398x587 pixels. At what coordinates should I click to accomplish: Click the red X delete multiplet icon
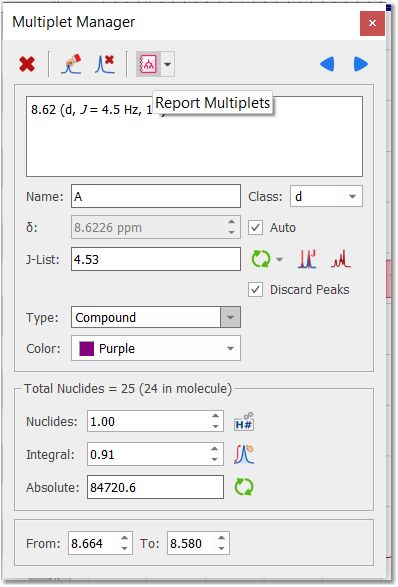pos(27,64)
